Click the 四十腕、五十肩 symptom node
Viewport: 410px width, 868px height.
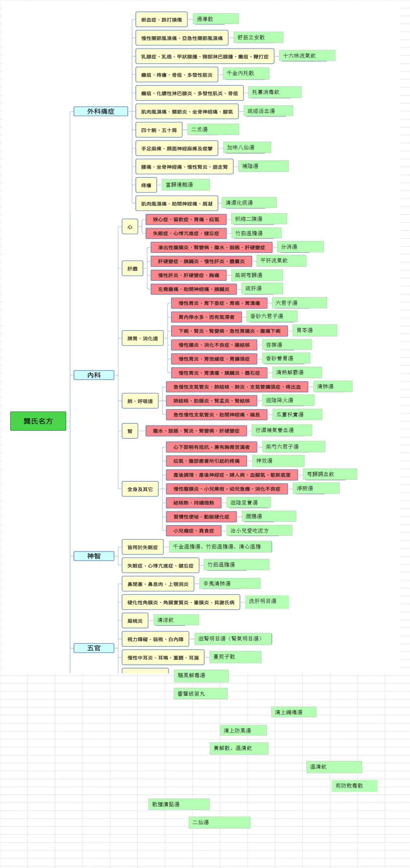tap(159, 130)
